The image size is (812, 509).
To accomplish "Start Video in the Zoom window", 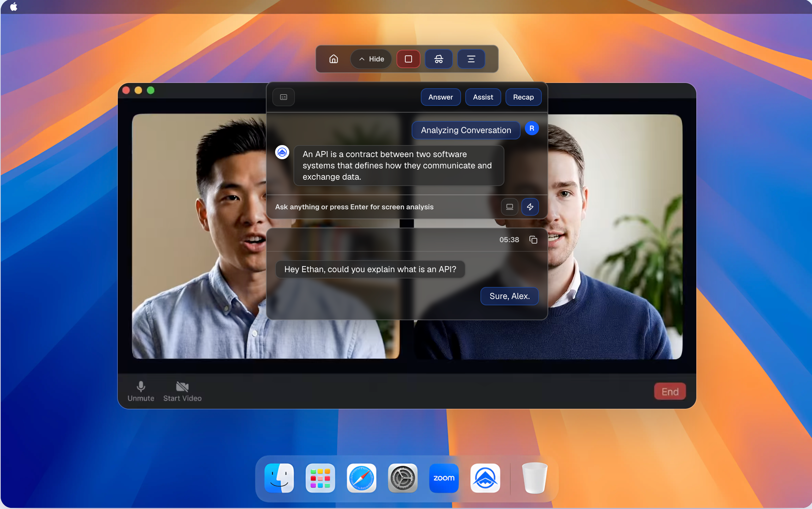I will [182, 391].
